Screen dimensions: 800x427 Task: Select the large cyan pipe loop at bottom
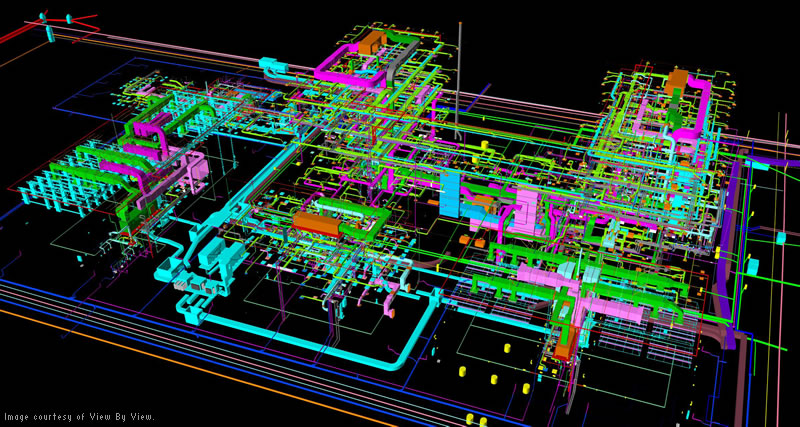tap(306, 332)
